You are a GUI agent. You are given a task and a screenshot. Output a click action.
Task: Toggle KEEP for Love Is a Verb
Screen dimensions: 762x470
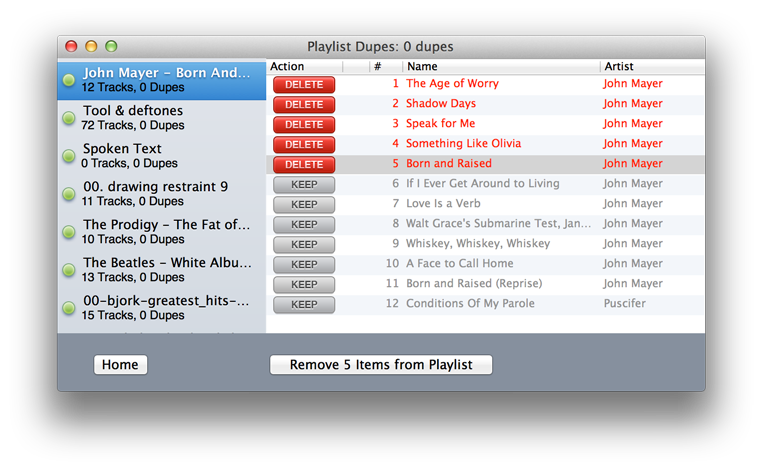point(304,205)
